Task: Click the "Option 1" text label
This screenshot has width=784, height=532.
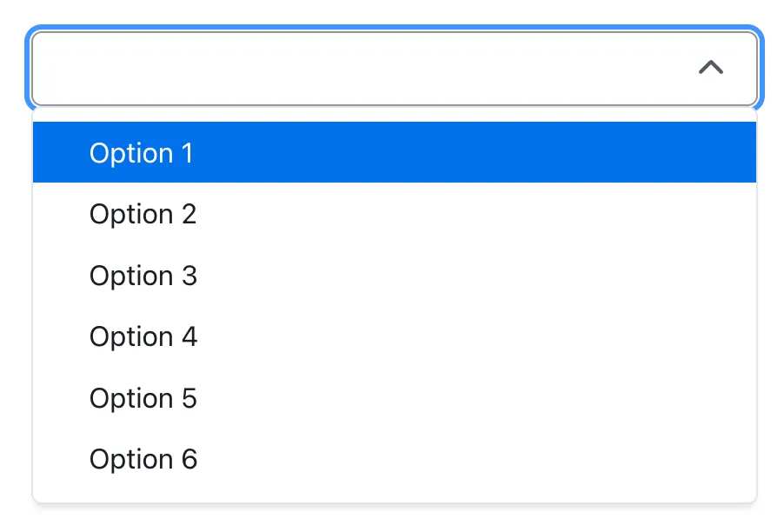Action: pos(142,153)
